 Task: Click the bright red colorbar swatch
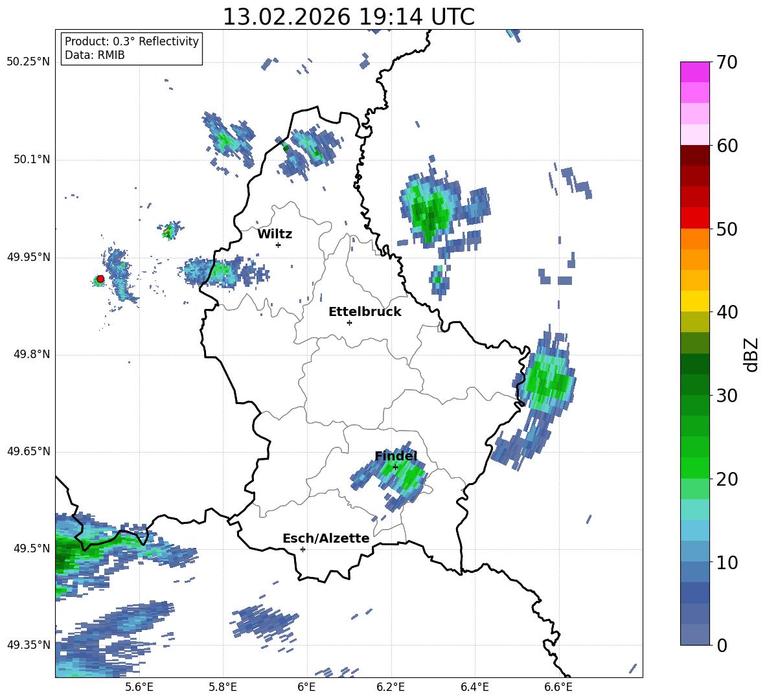point(694,218)
